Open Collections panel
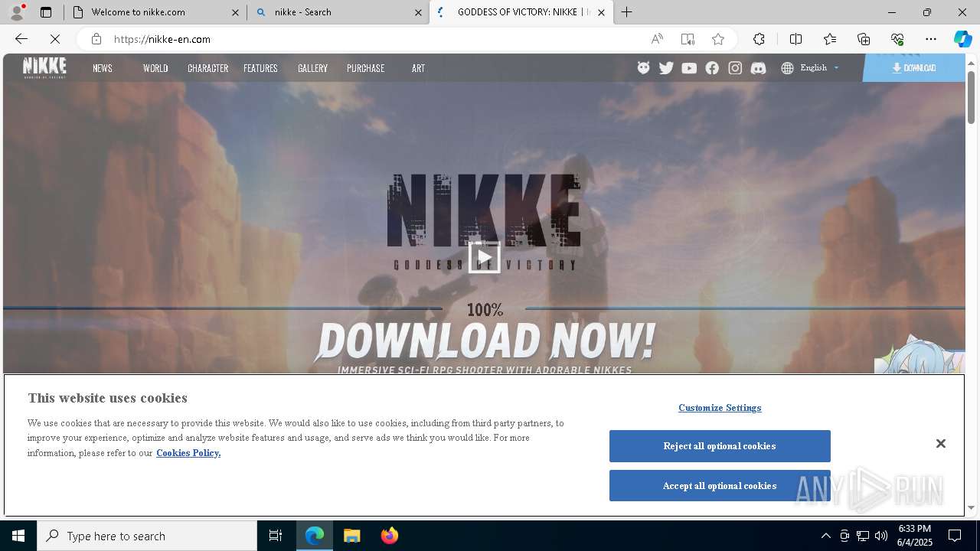980x551 pixels. 864,39
